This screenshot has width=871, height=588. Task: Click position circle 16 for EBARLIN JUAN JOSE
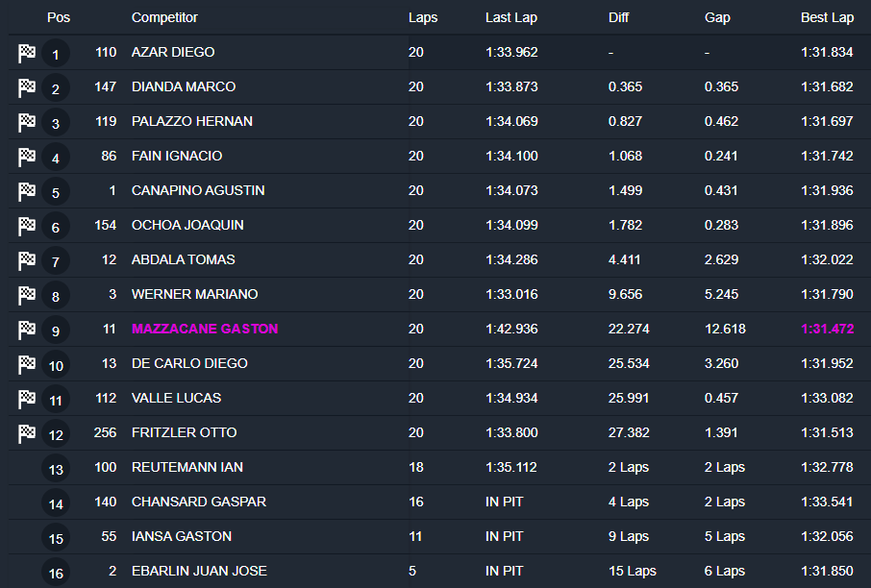(x=56, y=573)
